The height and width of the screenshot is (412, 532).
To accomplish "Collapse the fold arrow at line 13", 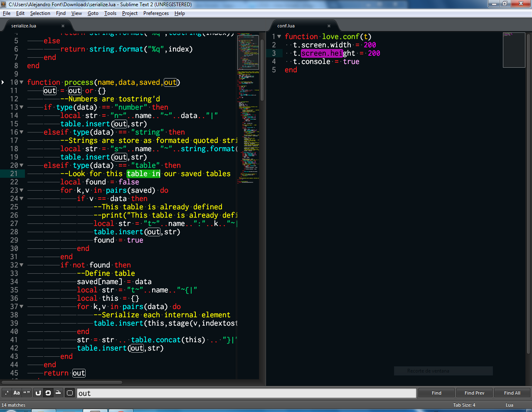I will 22,107.
